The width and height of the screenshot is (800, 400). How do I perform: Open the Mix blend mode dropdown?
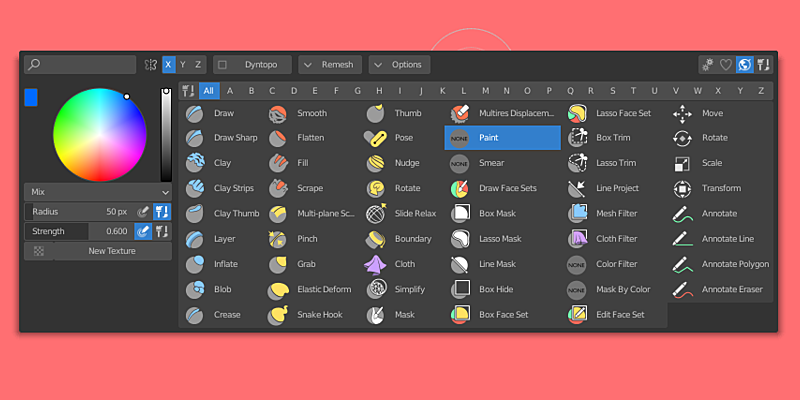click(x=98, y=191)
